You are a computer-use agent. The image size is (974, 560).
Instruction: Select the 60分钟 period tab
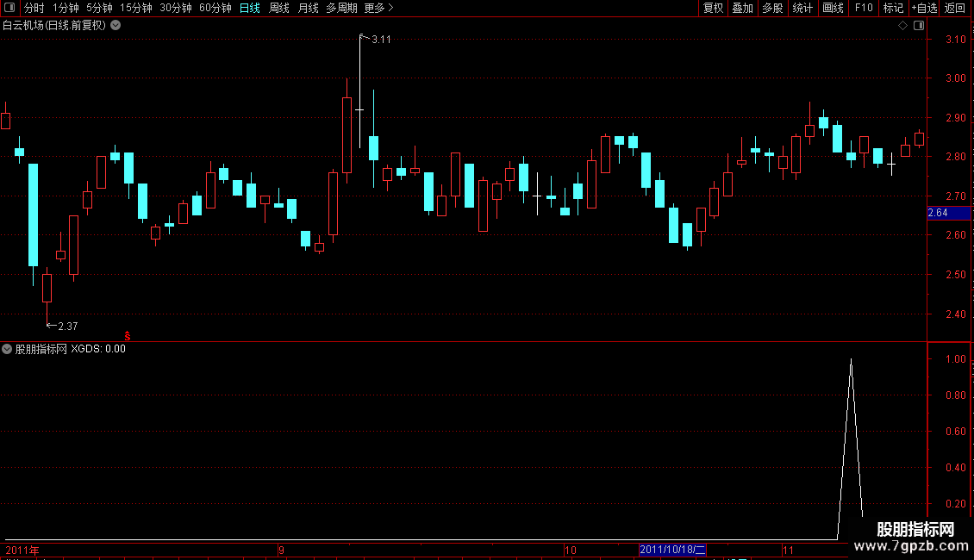[x=215, y=8]
